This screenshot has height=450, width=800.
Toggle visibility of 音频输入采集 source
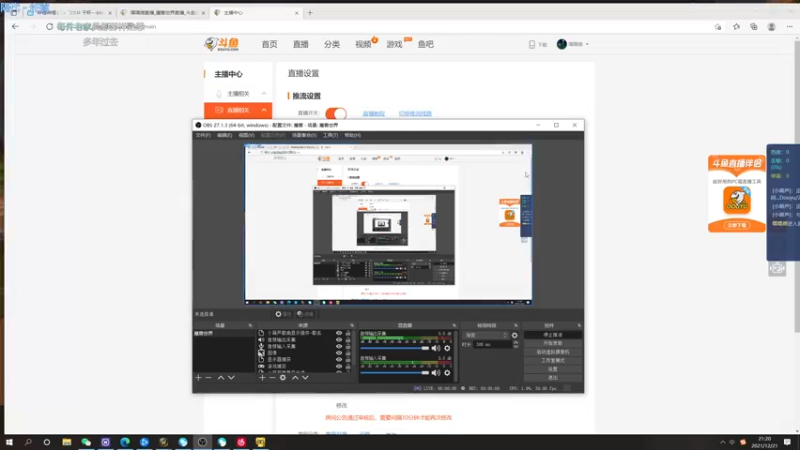339,346
